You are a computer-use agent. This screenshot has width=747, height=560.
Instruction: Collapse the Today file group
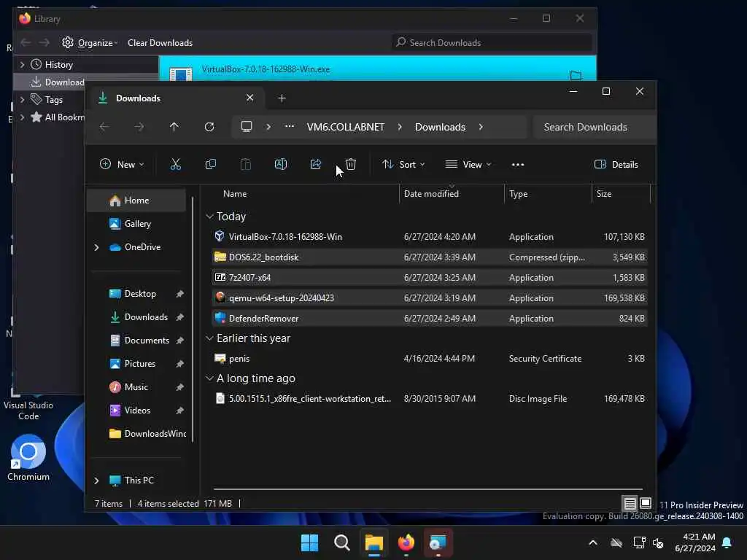tap(209, 216)
